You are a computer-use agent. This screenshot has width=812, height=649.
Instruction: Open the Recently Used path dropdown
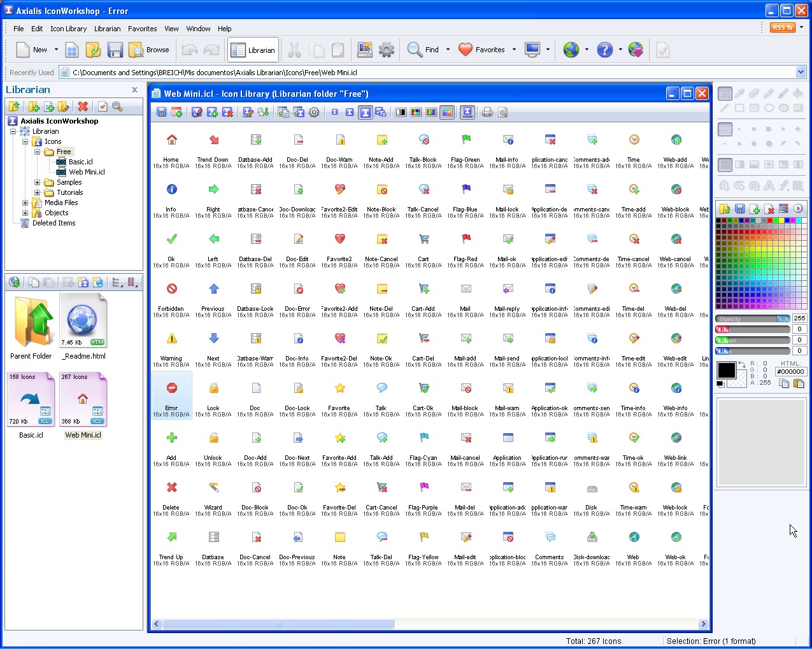[x=801, y=73]
